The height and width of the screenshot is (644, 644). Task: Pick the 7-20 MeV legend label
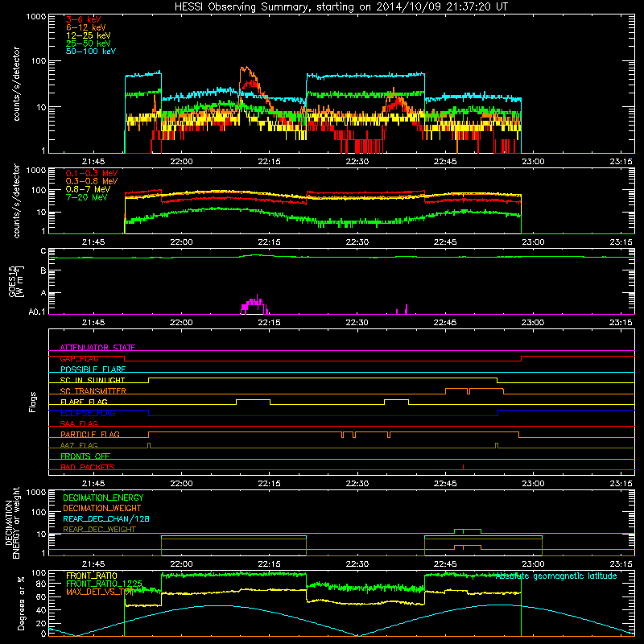87,197
